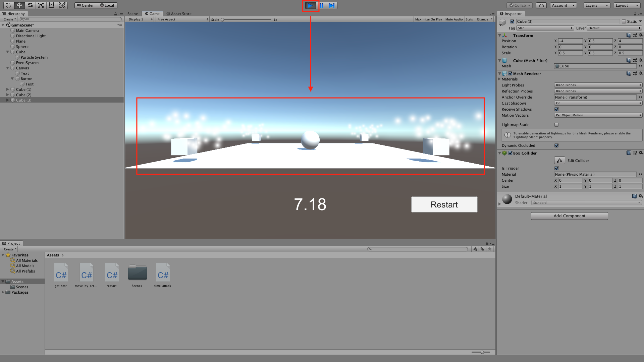This screenshot has height=362, width=644.
Task: Toggle the Static checkbox for Cube (3)
Action: point(624,21)
